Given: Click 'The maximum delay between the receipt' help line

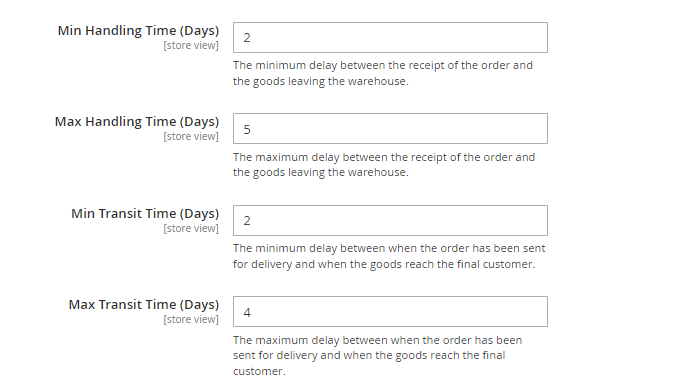Looking at the screenshot, I should coord(384,157).
